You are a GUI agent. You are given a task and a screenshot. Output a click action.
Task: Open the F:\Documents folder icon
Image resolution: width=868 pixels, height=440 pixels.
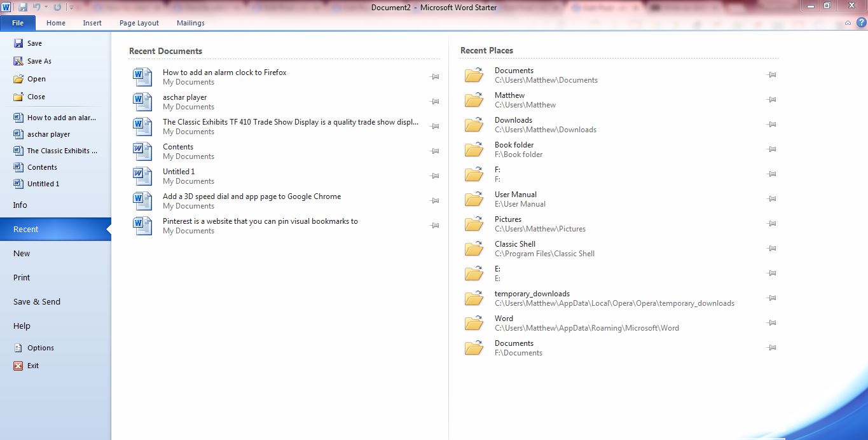[x=474, y=348]
